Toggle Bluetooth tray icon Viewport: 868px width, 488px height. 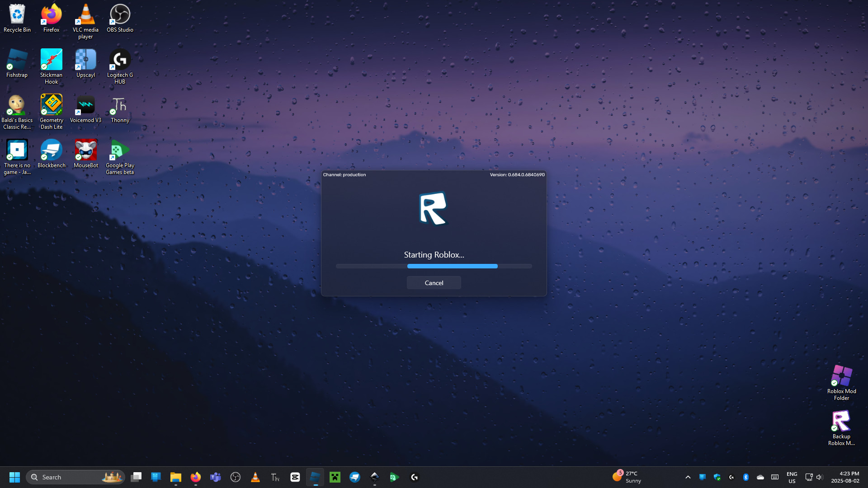(746, 477)
